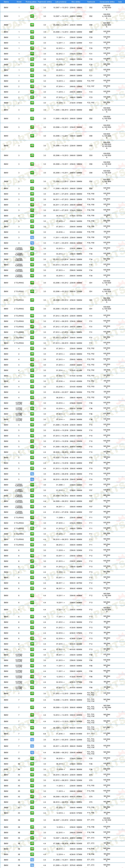Screen dimensions: 125x868
Task: Click the Nadwozie column header
Action: 91,2
